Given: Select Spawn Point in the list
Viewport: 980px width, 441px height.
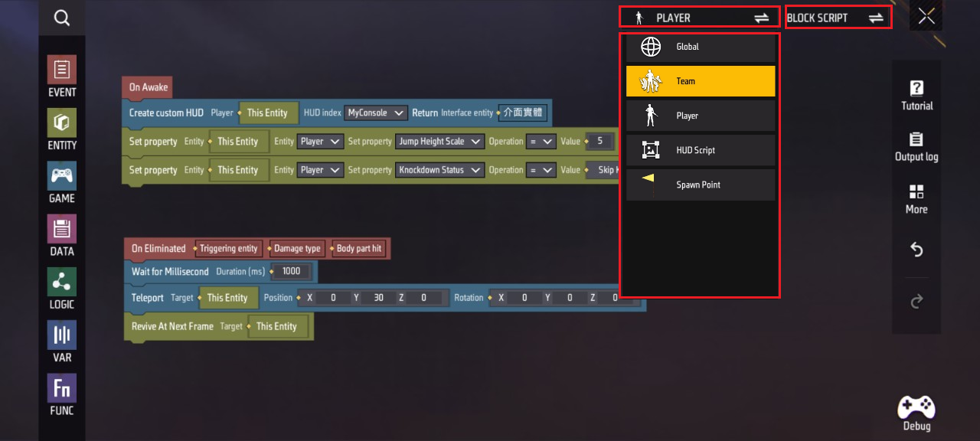Looking at the screenshot, I should (701, 185).
